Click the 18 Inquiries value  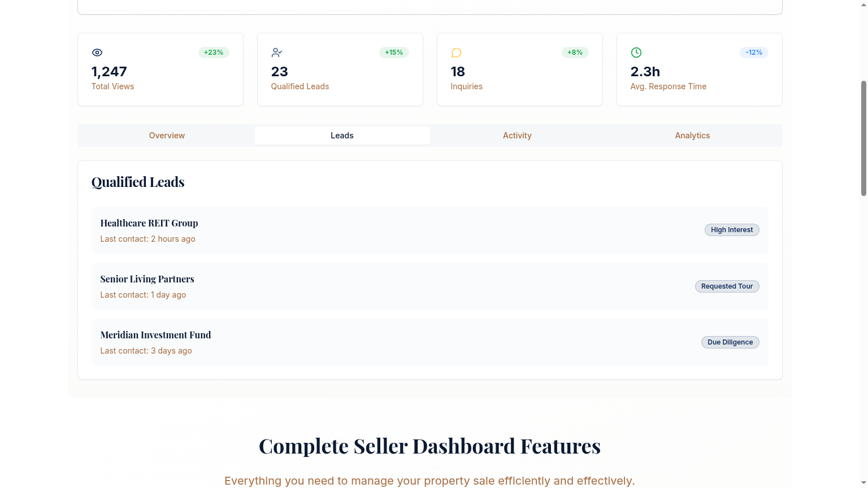458,72
